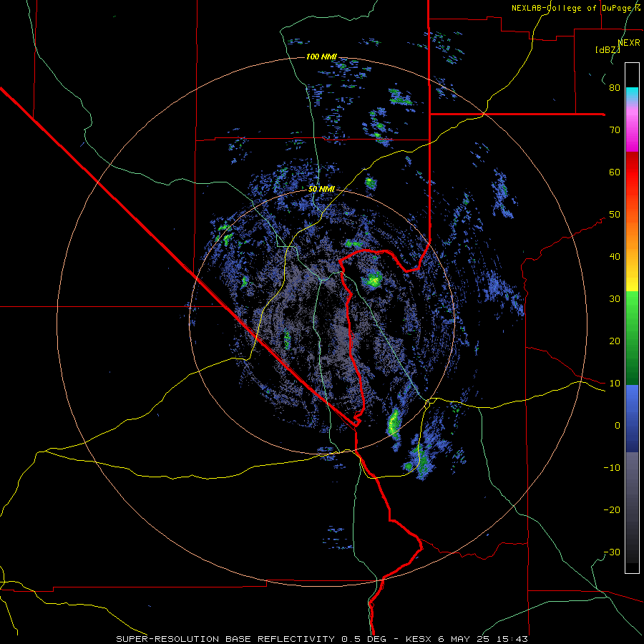Click the 80 value on the dBZ scale

[615, 87]
